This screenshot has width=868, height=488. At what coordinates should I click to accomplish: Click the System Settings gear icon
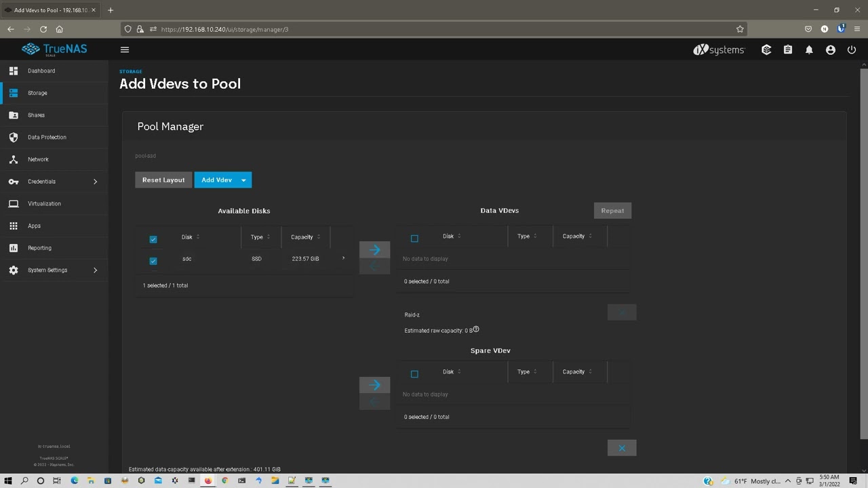(x=13, y=270)
